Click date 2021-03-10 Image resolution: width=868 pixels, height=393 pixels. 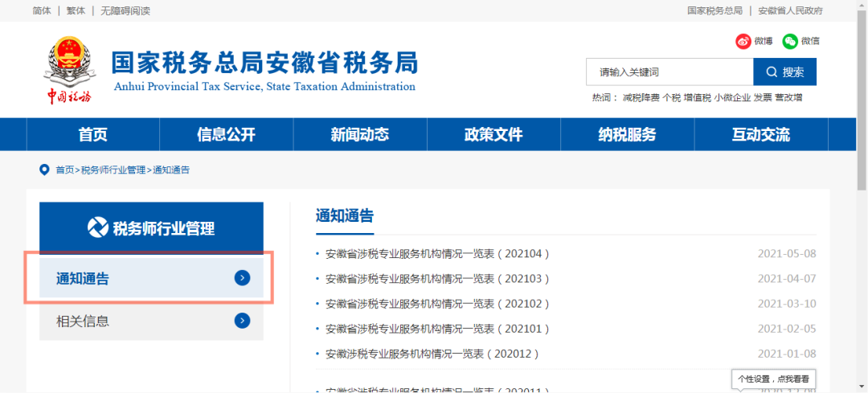tap(787, 304)
